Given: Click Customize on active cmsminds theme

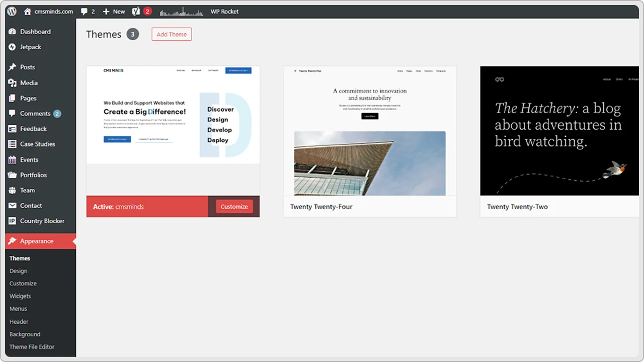Looking at the screenshot, I should click(234, 207).
